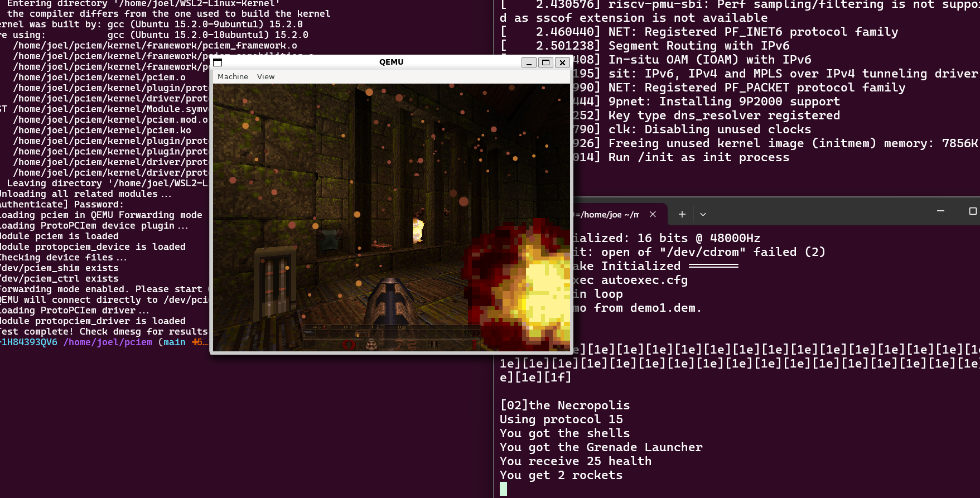Click the text "16 bits @ 48000Hz"
Screen dimensions: 980x498
[x=699, y=238]
